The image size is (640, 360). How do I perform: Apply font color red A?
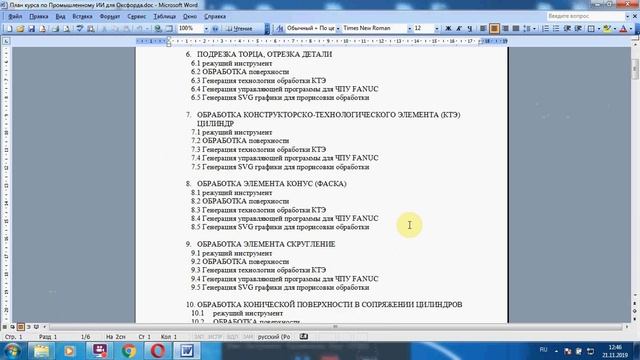(x=623, y=29)
